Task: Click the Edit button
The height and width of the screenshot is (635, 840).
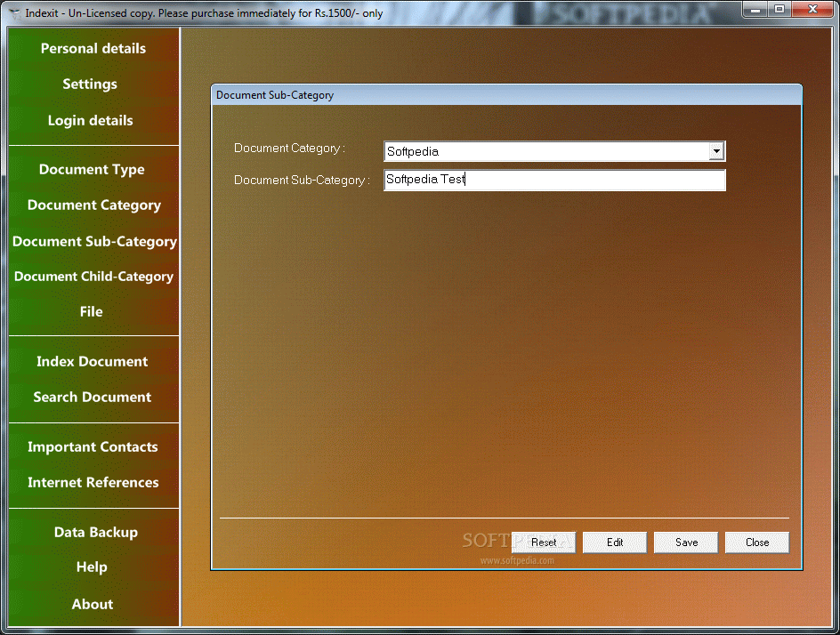Action: pos(615,543)
